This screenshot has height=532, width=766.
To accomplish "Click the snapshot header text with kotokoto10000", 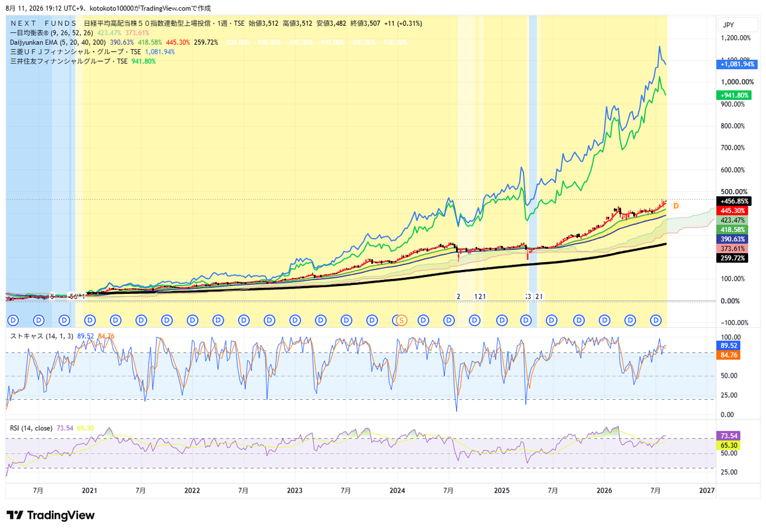I will [108, 8].
